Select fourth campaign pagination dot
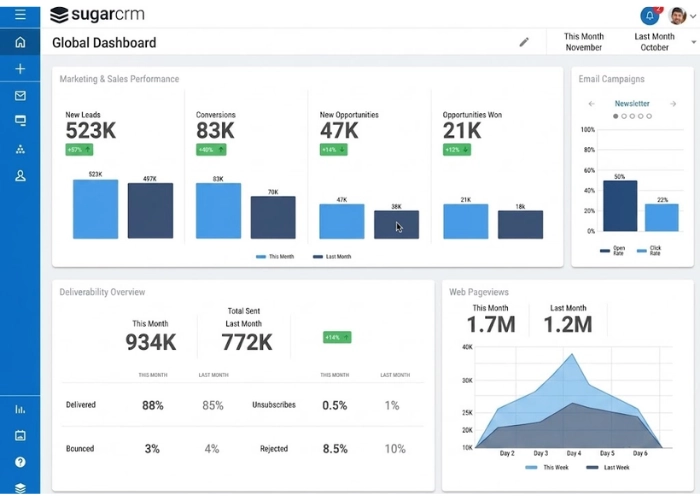The height and width of the screenshot is (500, 700). pos(641,116)
